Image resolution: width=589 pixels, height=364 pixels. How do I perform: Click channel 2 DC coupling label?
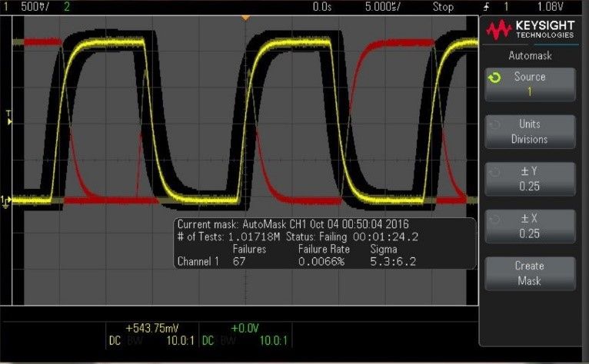tap(208, 341)
